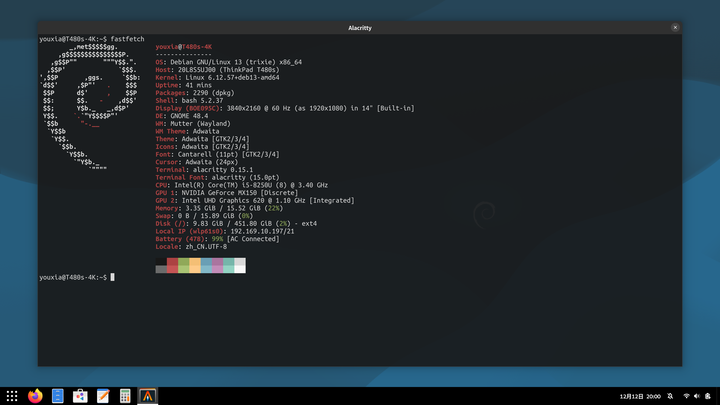Click the 'OS: Debian GNU/Linux 13' line
The width and height of the screenshot is (720, 405).
[229, 62]
